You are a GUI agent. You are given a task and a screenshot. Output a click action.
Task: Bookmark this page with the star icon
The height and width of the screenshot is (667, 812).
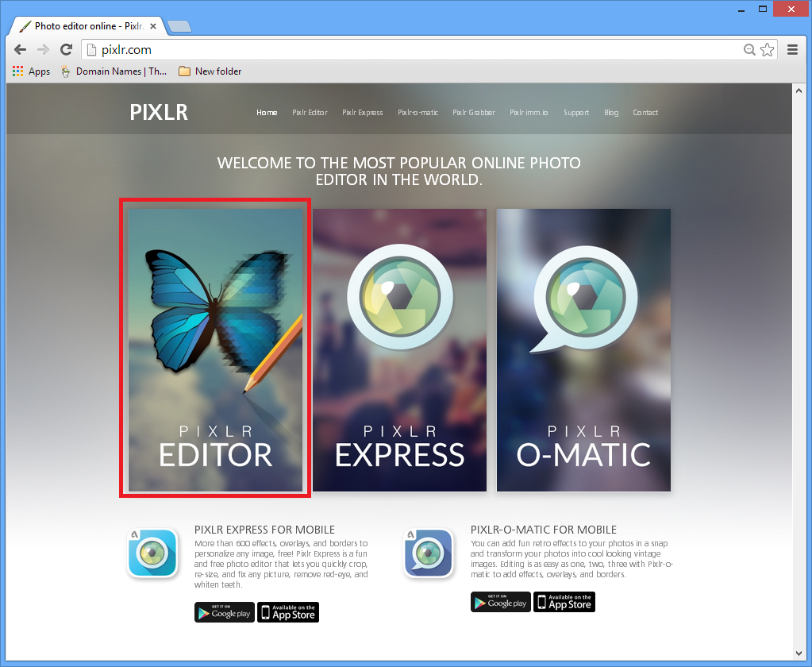[767, 50]
